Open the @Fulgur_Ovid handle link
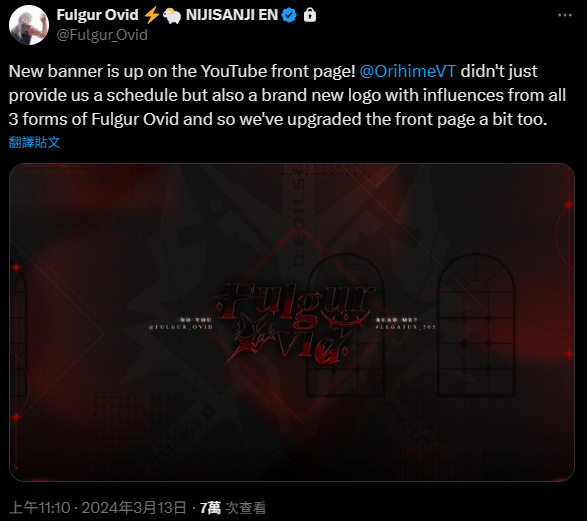 tap(102, 35)
